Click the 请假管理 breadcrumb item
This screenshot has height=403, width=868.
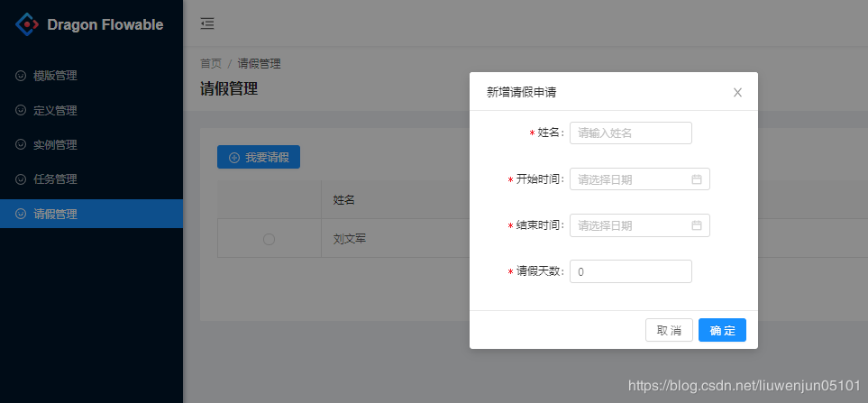(x=259, y=64)
